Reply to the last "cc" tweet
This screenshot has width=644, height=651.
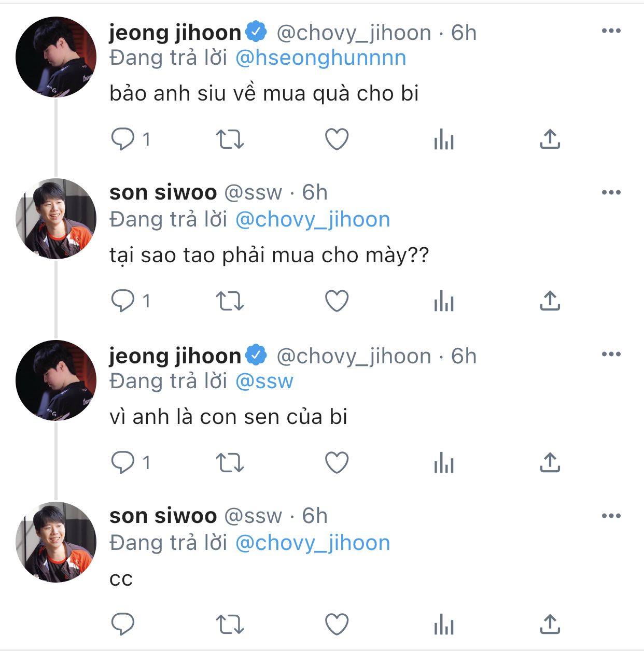123,624
